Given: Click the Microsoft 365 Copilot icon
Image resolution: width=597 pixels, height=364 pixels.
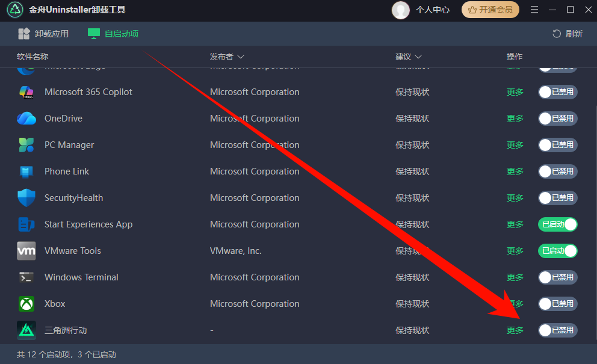Looking at the screenshot, I should [x=26, y=92].
